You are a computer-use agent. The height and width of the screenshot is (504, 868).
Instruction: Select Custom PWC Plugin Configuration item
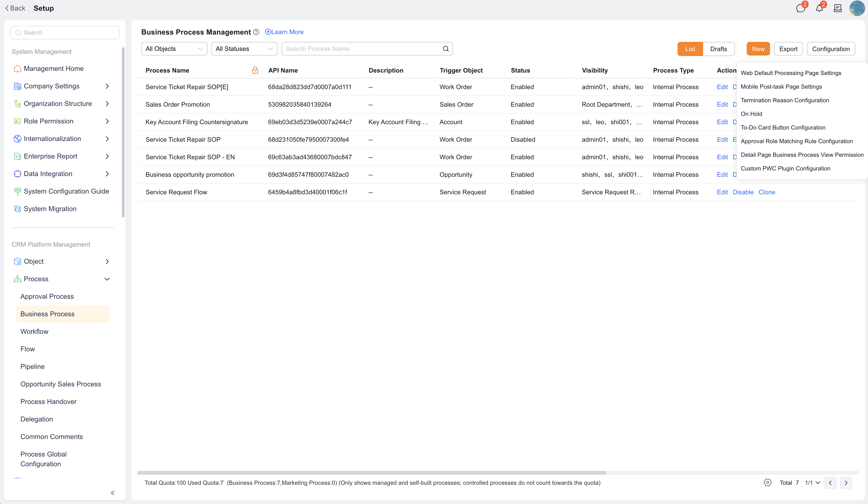785,168
